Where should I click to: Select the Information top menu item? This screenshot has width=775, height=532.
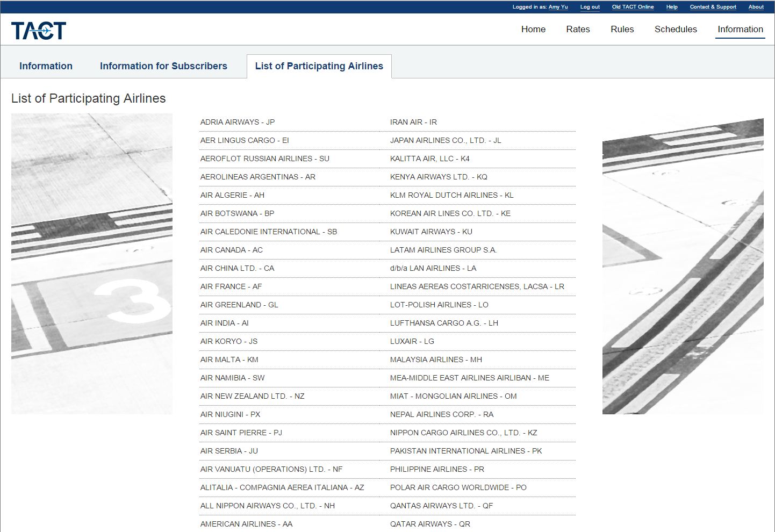[740, 30]
